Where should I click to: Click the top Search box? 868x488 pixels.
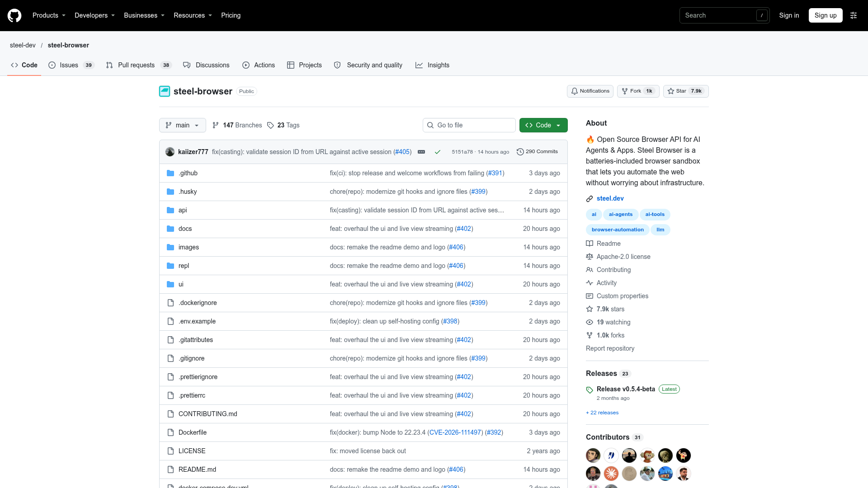tap(724, 15)
